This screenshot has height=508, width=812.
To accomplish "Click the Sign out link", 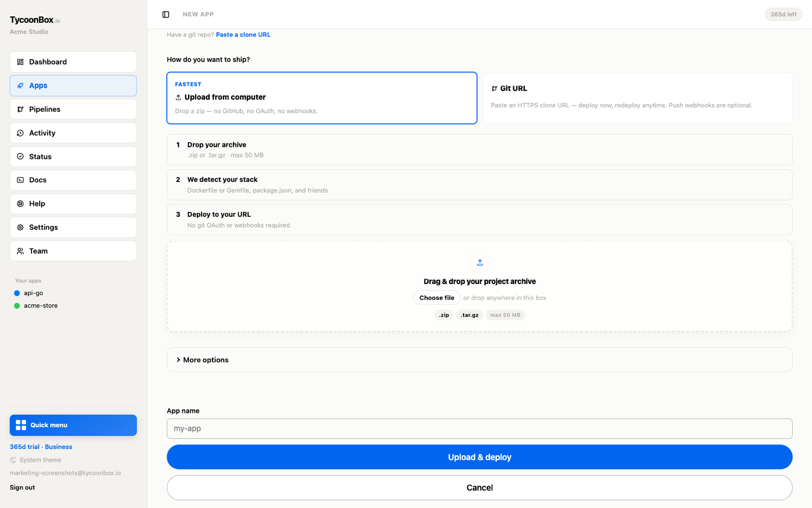I will [x=22, y=487].
